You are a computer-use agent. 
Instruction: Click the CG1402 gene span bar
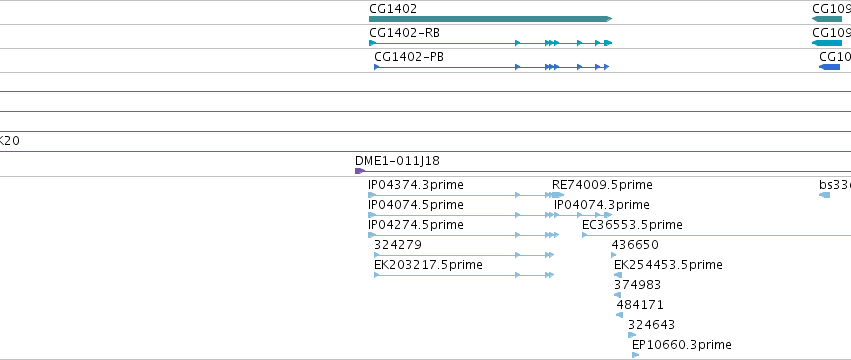tap(491, 19)
